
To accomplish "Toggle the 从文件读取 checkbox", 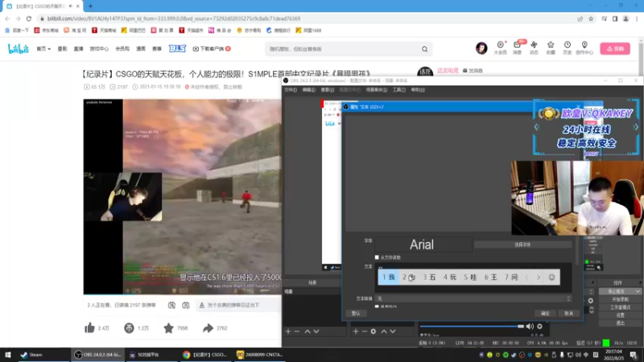I will pos(377,257).
